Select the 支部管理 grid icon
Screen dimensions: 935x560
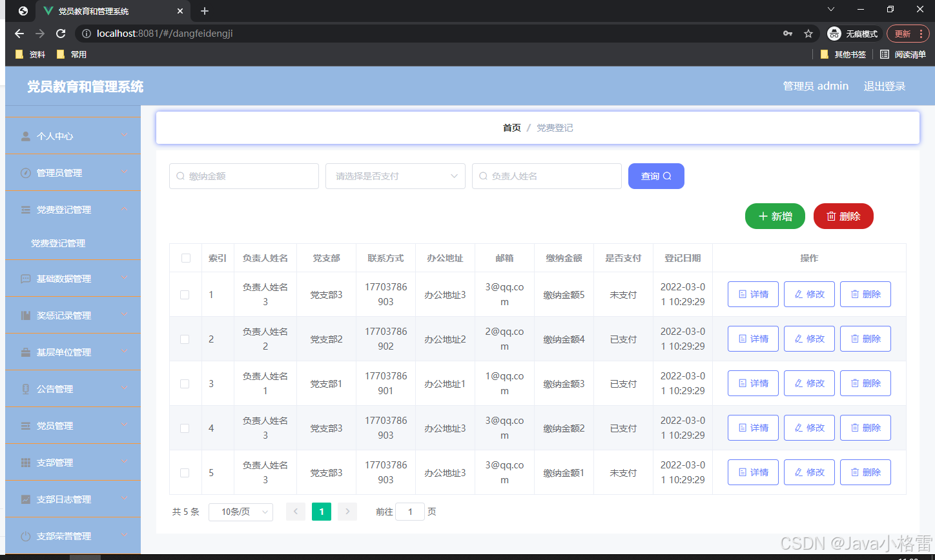(x=25, y=462)
